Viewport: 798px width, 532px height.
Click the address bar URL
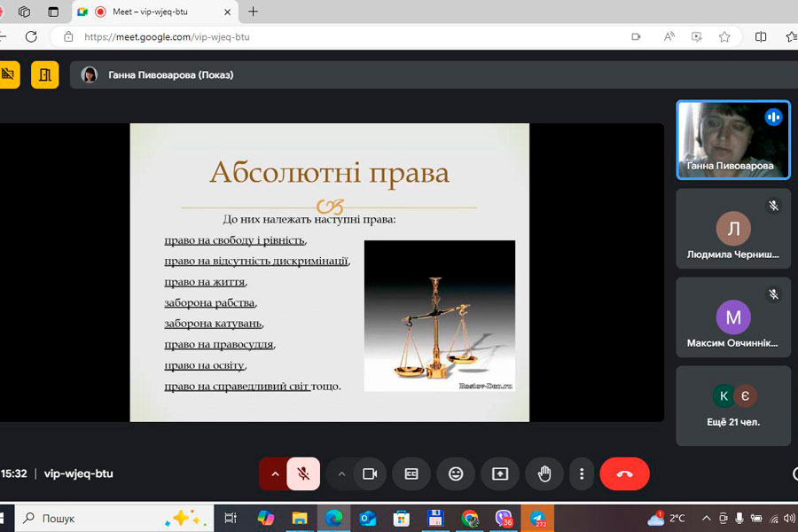click(x=167, y=36)
